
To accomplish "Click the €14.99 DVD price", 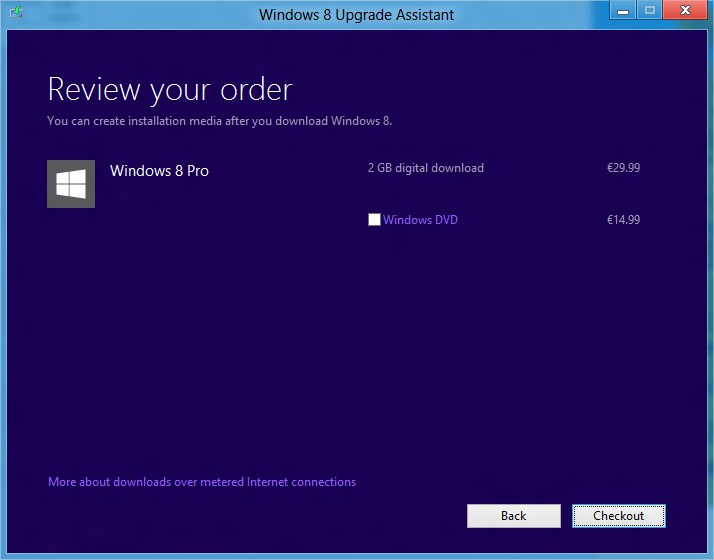I will [x=623, y=220].
